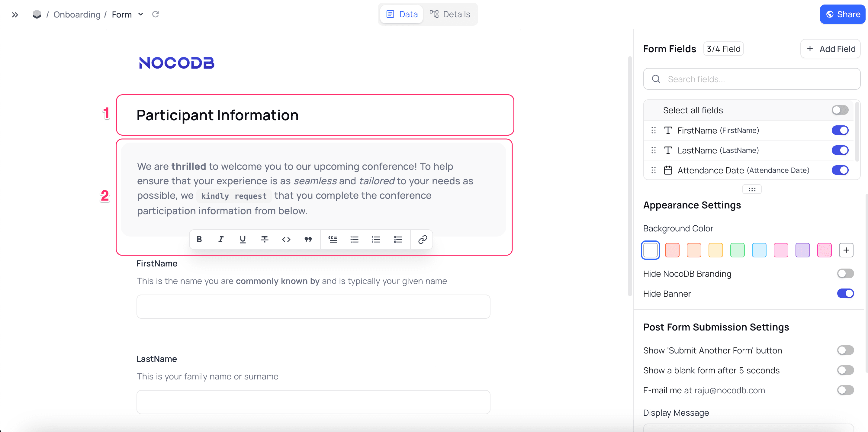Open the Form view dropdown chevron
868x432 pixels.
[141, 14]
